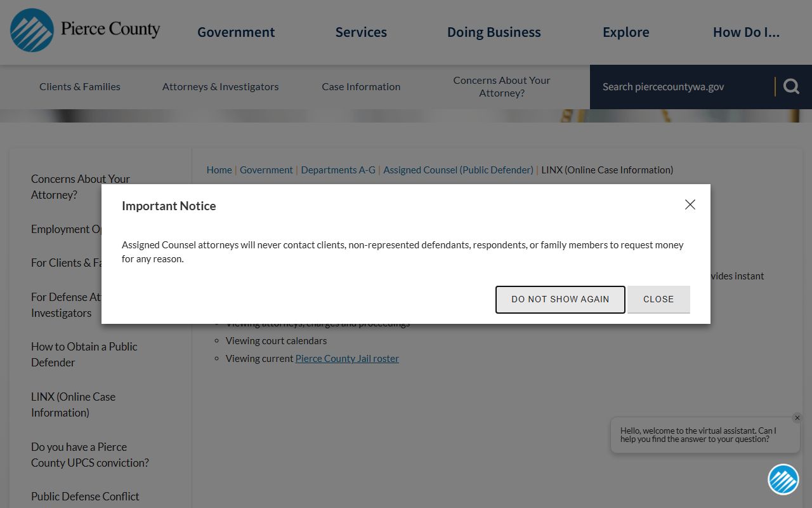Screen dimensions: 812x508
Task: Click the Pierce County logo
Action: (x=85, y=30)
